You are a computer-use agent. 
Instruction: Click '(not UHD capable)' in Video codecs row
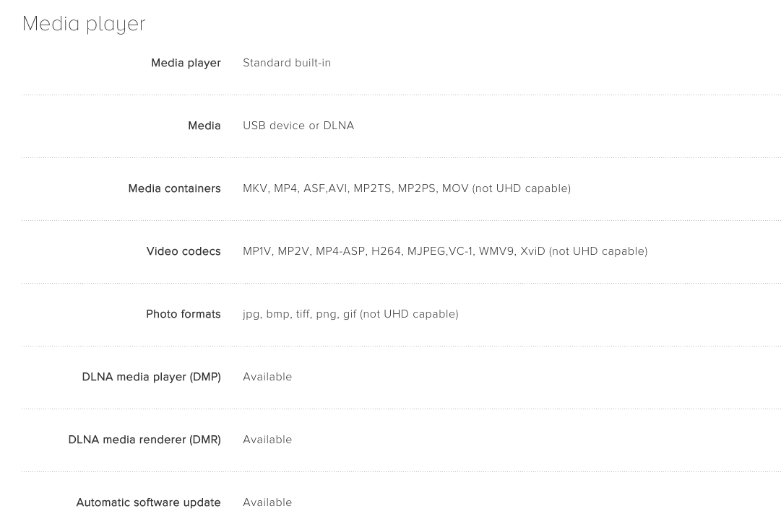(x=598, y=251)
